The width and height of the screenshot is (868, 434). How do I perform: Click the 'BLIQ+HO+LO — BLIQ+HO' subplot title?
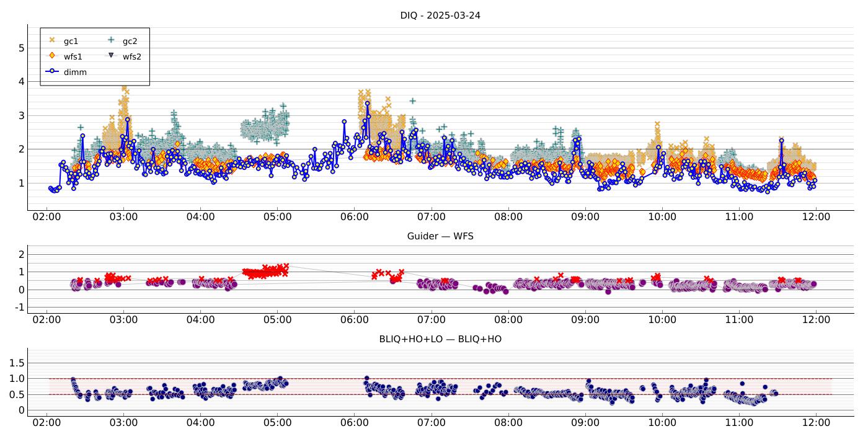[440, 339]
